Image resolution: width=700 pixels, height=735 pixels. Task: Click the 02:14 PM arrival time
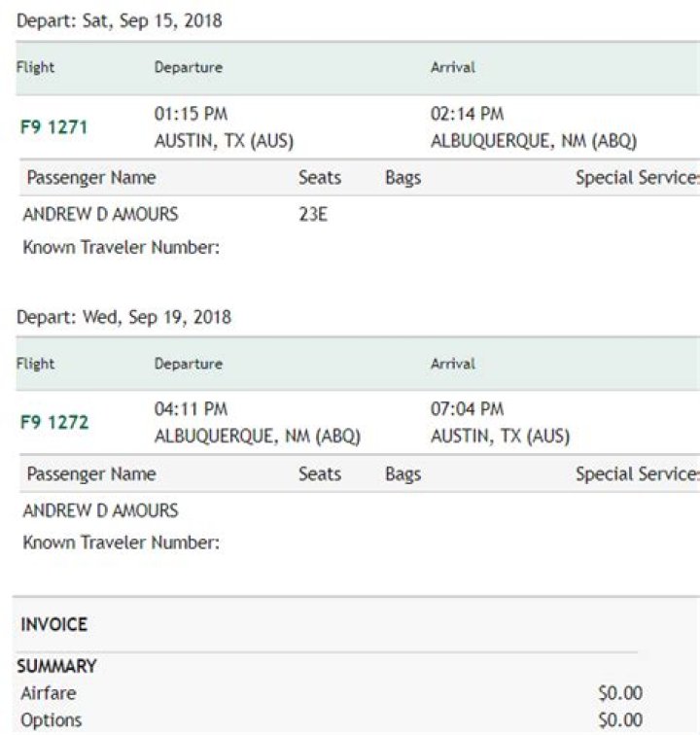click(467, 115)
